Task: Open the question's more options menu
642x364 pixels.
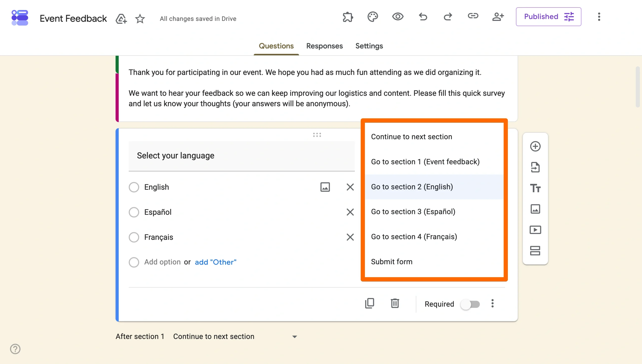Action: coord(492,303)
